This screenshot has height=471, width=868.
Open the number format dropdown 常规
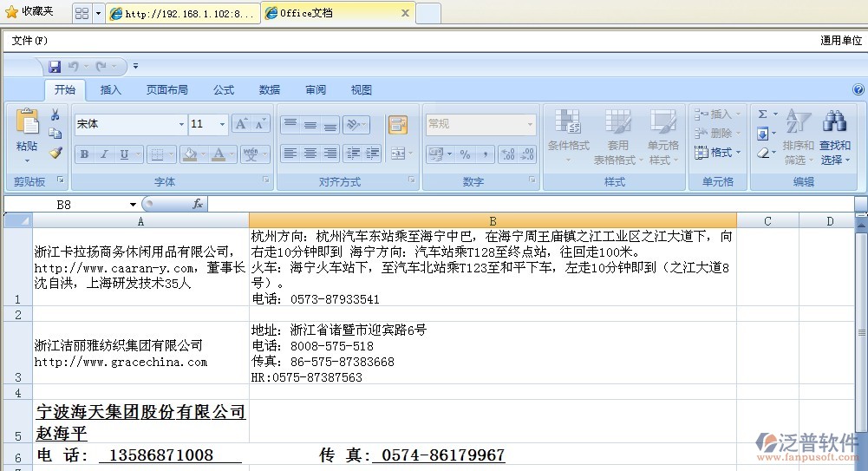pos(530,124)
